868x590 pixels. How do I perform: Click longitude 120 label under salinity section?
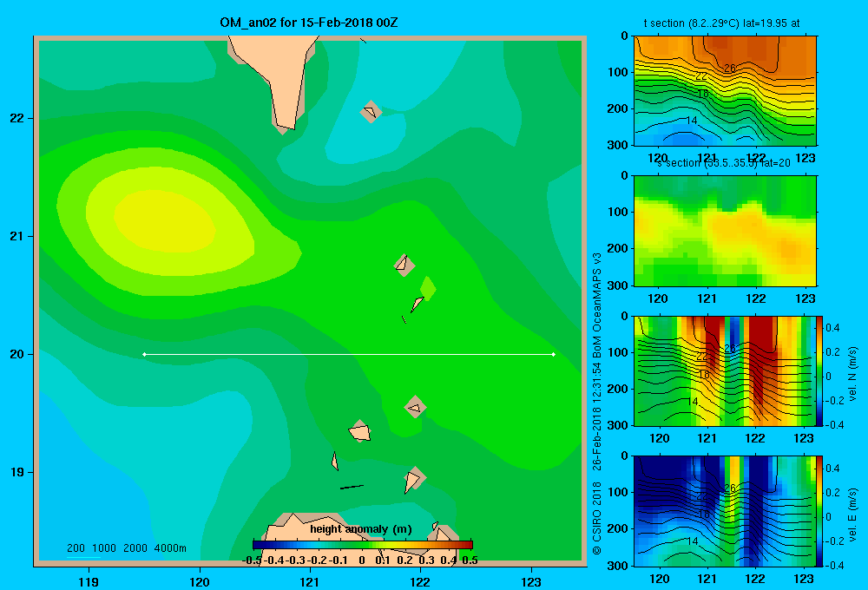pyautogui.click(x=658, y=298)
